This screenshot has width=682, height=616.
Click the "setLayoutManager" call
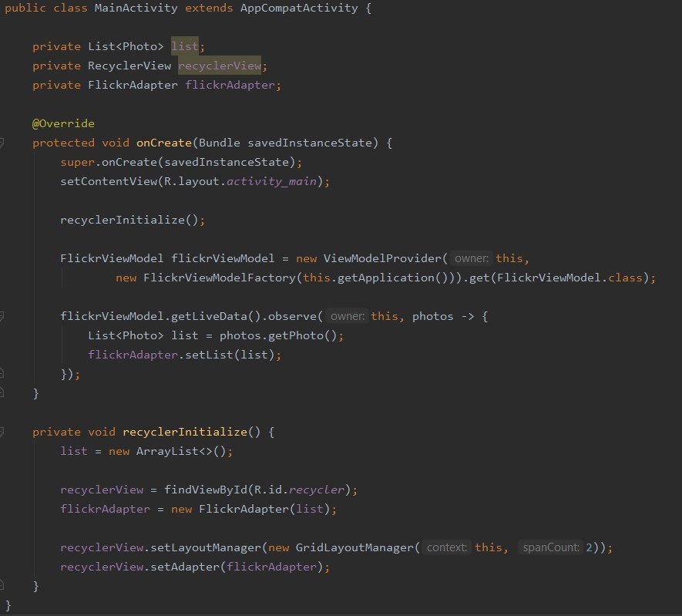[x=206, y=547]
